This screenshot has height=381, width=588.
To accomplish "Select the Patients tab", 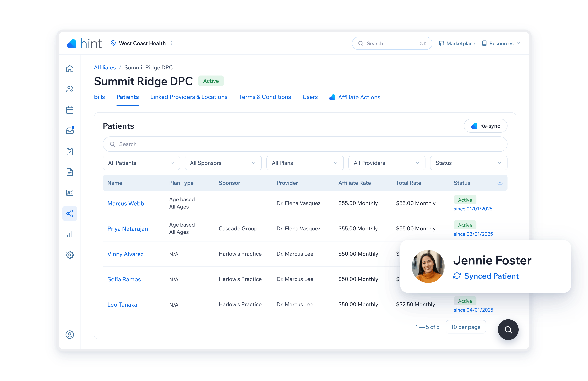I will pyautogui.click(x=128, y=97).
